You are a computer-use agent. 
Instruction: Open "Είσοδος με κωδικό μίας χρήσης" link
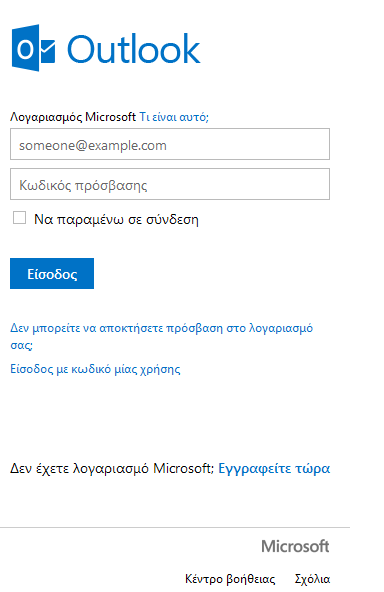(95, 369)
